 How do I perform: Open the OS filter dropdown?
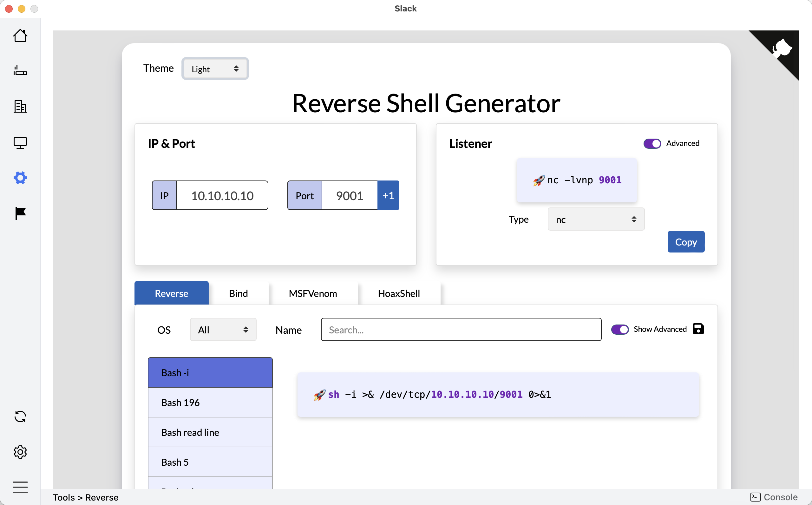(223, 330)
